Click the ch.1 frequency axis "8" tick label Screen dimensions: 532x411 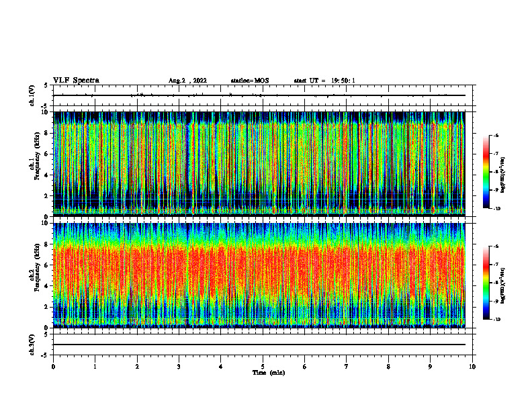click(x=46, y=133)
